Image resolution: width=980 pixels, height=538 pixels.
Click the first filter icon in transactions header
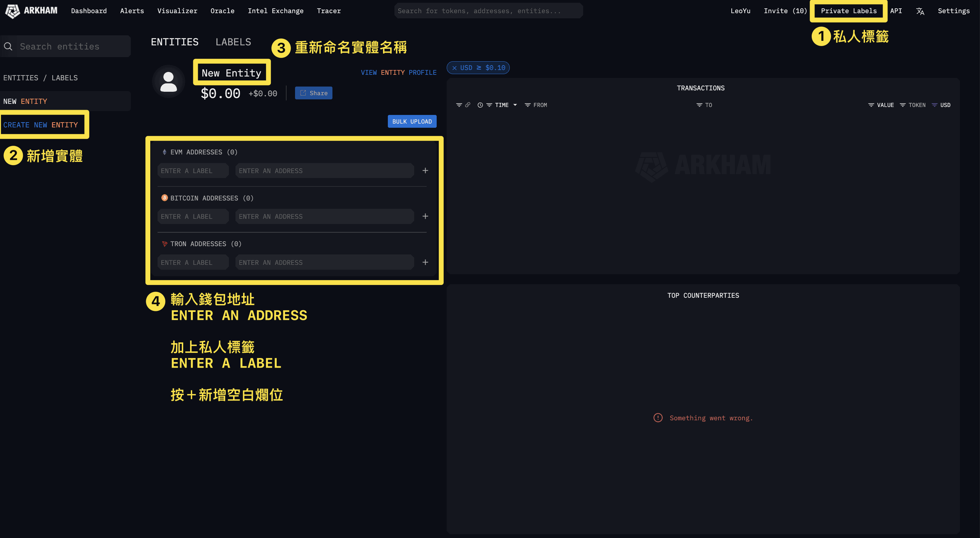459,105
